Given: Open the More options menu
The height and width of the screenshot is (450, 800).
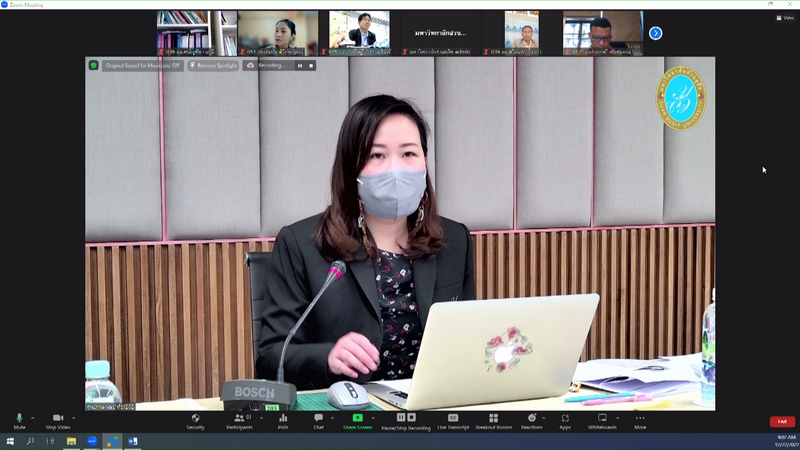Looking at the screenshot, I should [x=640, y=421].
